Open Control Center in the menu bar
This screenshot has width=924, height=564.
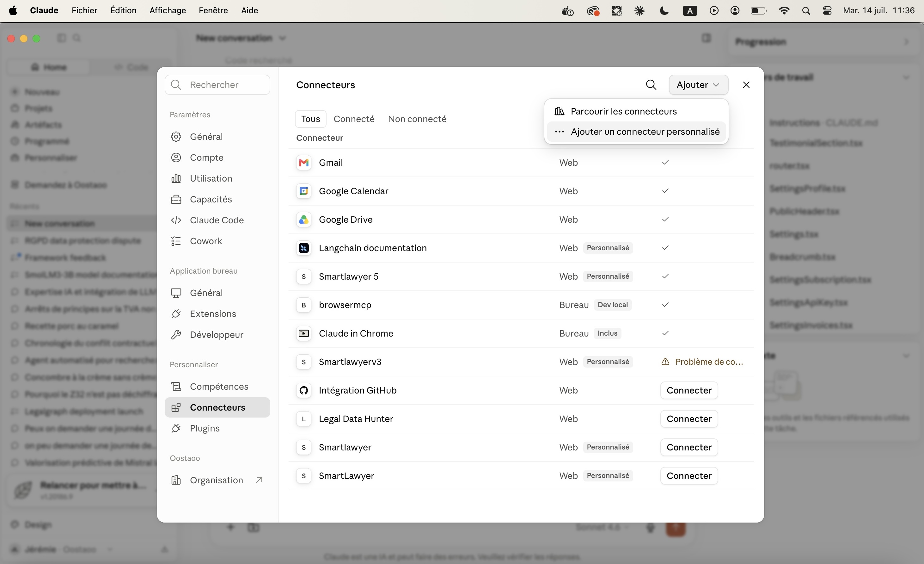(827, 10)
